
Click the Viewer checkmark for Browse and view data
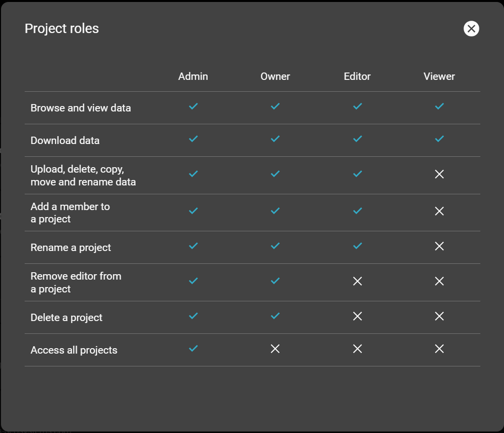pyautogui.click(x=439, y=106)
